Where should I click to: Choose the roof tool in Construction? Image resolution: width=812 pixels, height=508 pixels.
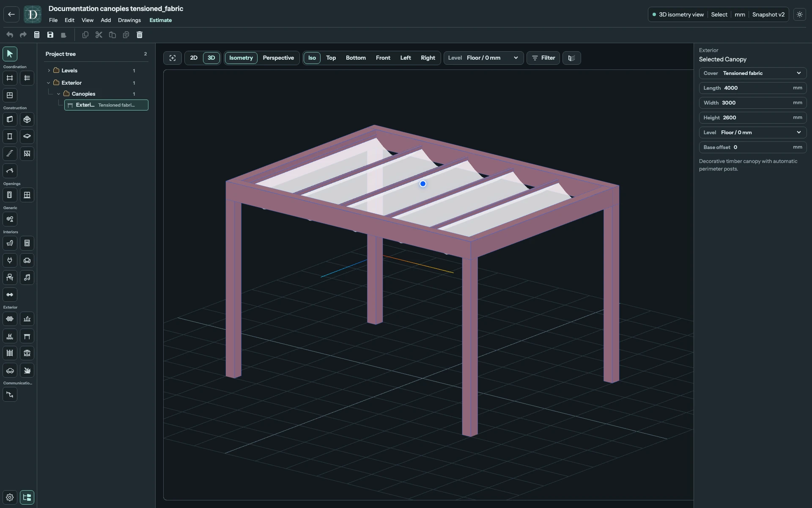point(10,171)
